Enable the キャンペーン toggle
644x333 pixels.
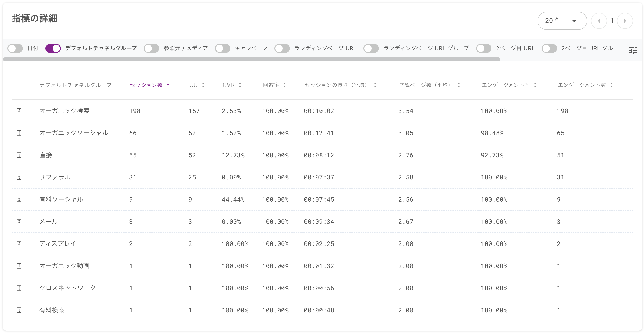222,48
